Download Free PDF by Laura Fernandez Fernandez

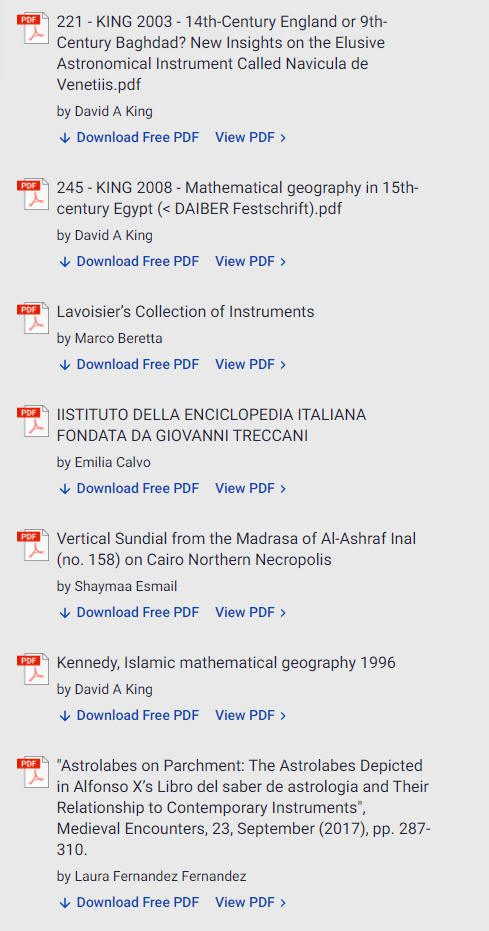(x=129, y=902)
